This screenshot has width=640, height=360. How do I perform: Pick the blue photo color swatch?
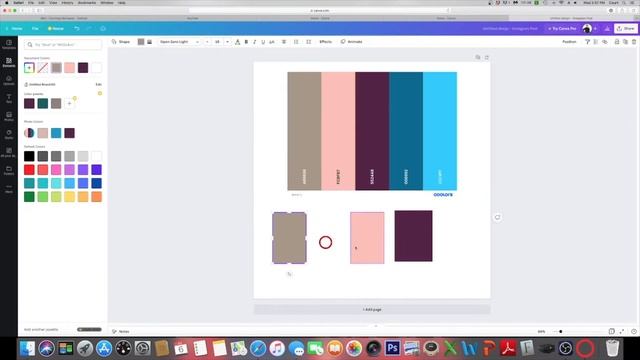point(56,133)
